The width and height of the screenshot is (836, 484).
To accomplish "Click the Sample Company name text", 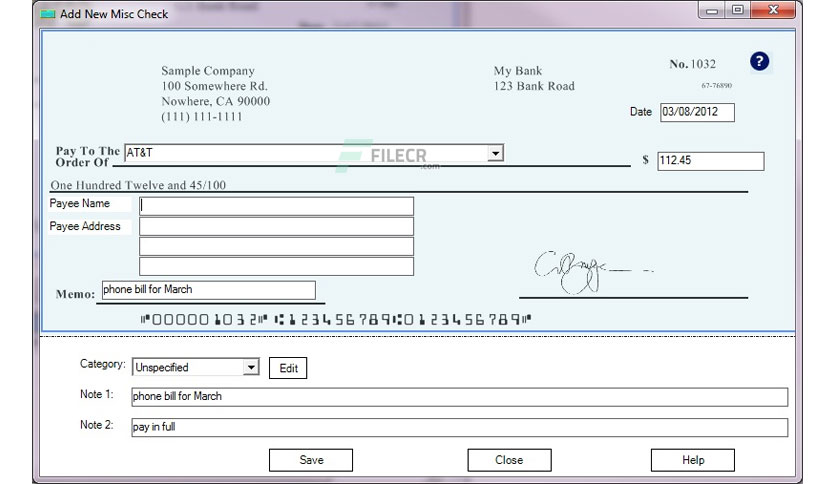I will click(208, 71).
